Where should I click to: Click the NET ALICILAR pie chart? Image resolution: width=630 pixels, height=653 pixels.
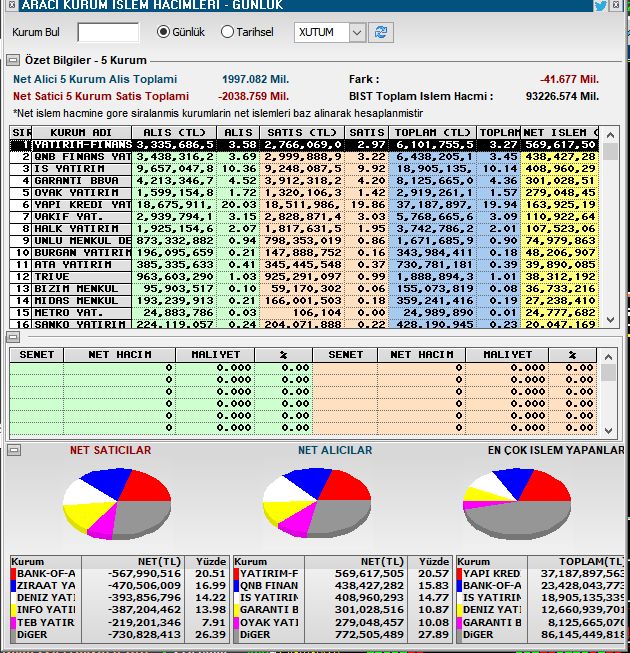[x=317, y=503]
